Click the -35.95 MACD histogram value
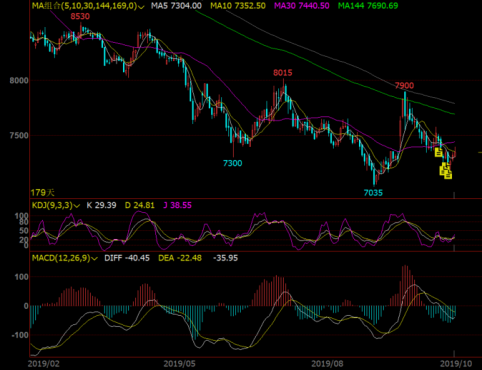 [x=226, y=258]
